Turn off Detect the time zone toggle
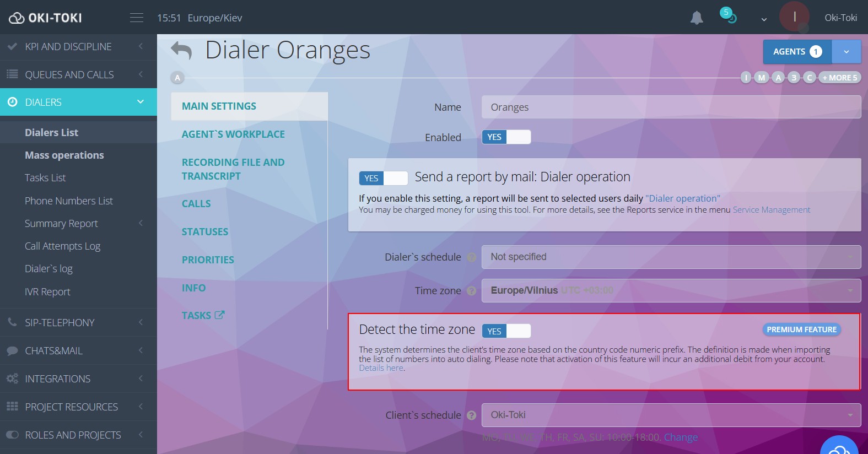Screen dimensions: 868x454 [506, 331]
